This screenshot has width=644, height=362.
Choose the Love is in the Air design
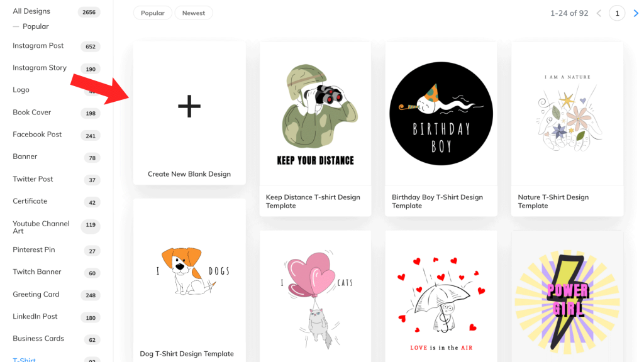point(441,297)
